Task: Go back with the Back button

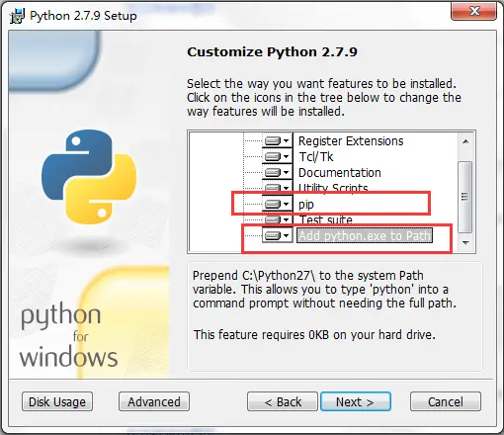Action: [x=283, y=401]
